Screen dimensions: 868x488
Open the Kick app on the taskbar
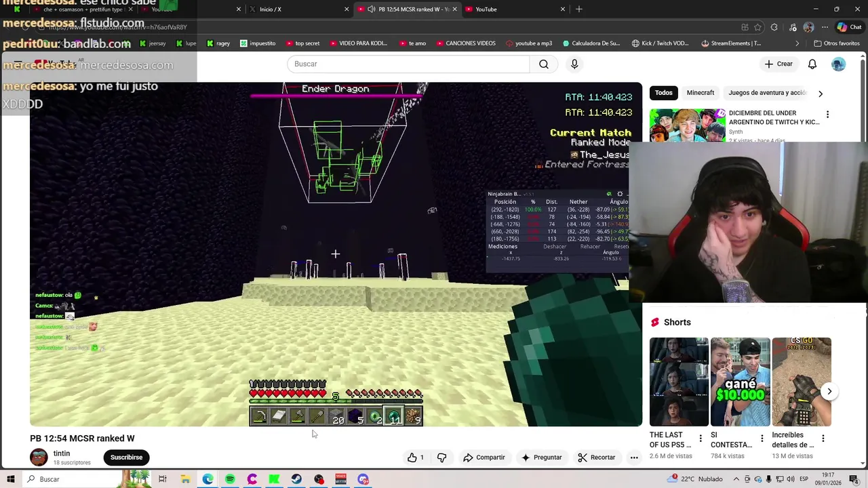[274, 479]
